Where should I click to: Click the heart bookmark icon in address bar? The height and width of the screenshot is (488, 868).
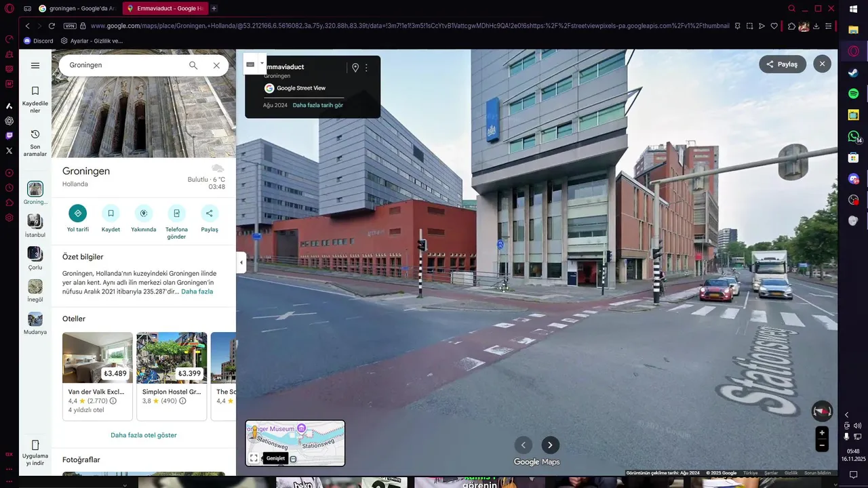point(774,26)
